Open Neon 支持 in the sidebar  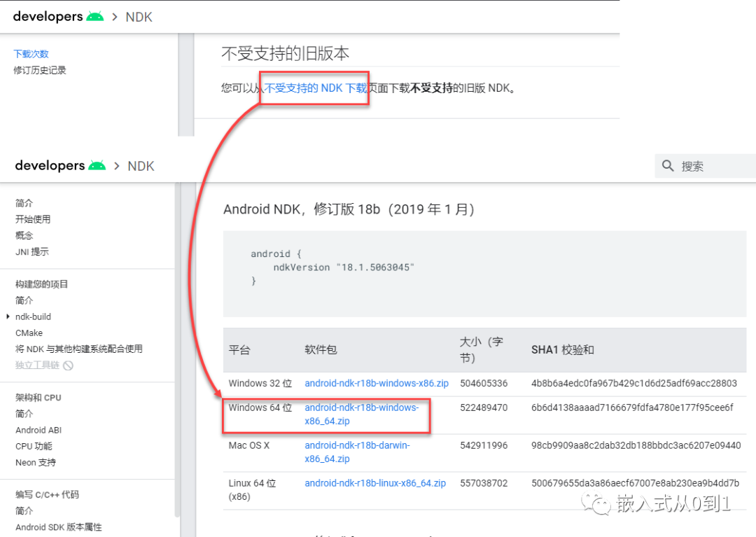[36, 462]
